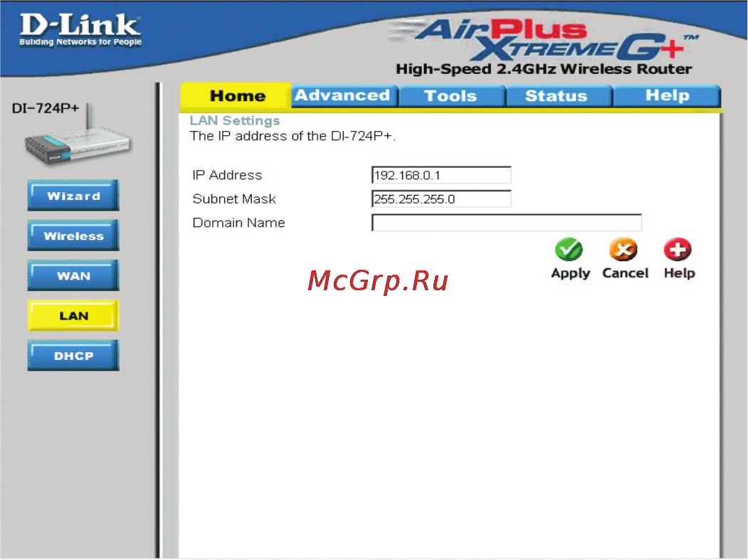Click the D-Link logo
The width and height of the screenshot is (748, 560).
[80, 30]
